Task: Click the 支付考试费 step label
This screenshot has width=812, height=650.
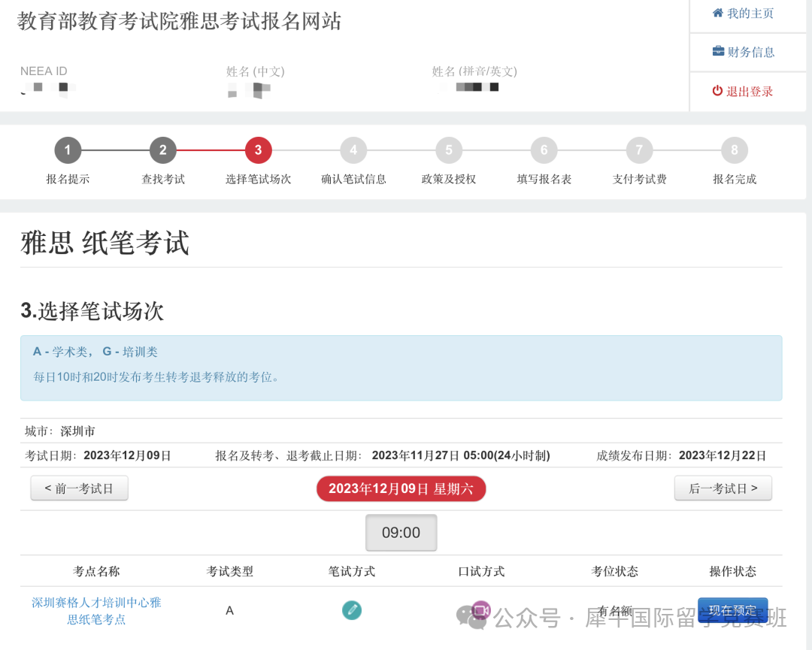Action: [x=639, y=179]
